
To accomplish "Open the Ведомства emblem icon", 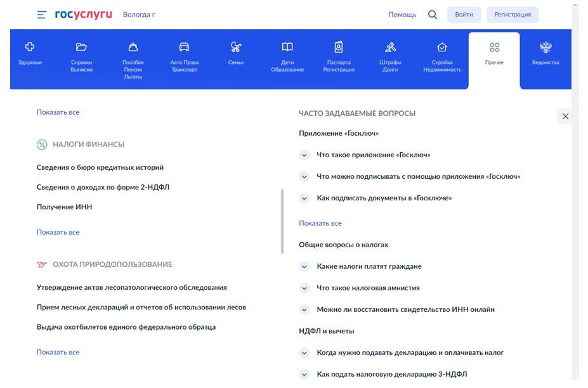I will coord(546,46).
